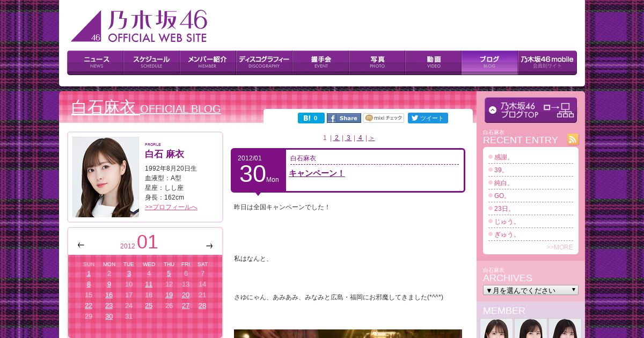Click author name 白石麻衣 in post header
This screenshot has width=644, height=338.
[x=303, y=158]
